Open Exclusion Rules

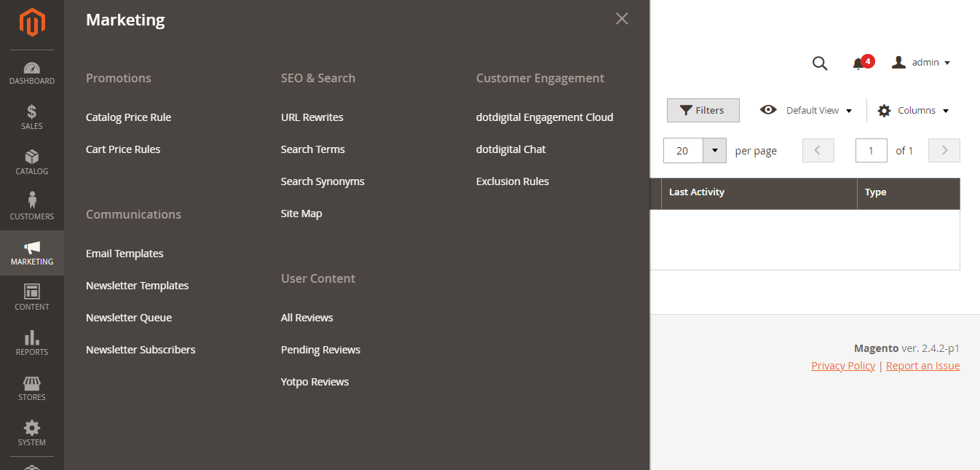click(x=513, y=181)
